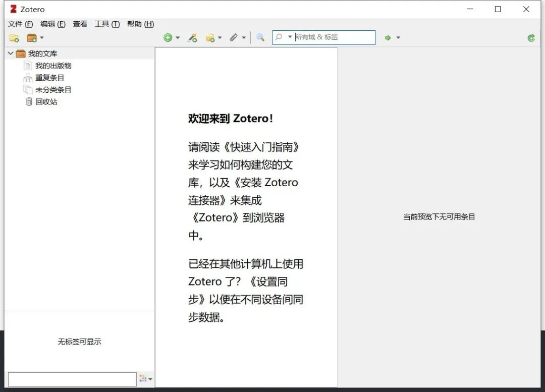The image size is (545, 392).
Task: Open the search mode dropdown in search box
Action: pyautogui.click(x=290, y=37)
